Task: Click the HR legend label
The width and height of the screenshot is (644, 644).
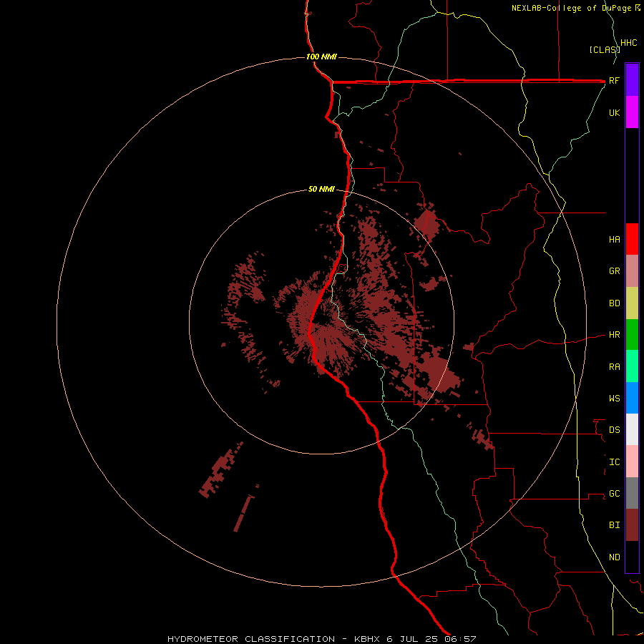Action: pyautogui.click(x=614, y=335)
